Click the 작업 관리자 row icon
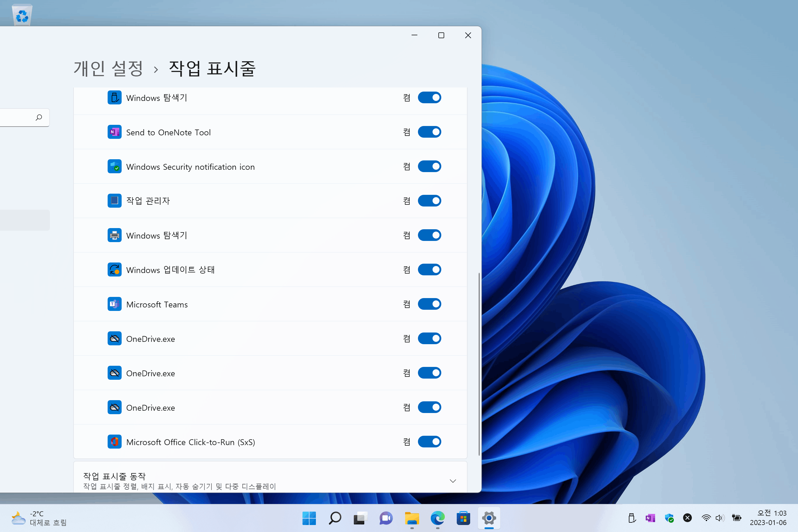798x532 pixels. point(114,201)
